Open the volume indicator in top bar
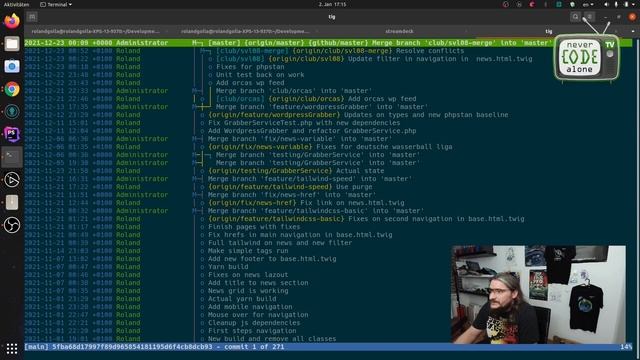Viewport: 640px width, 360px height. 607,4
